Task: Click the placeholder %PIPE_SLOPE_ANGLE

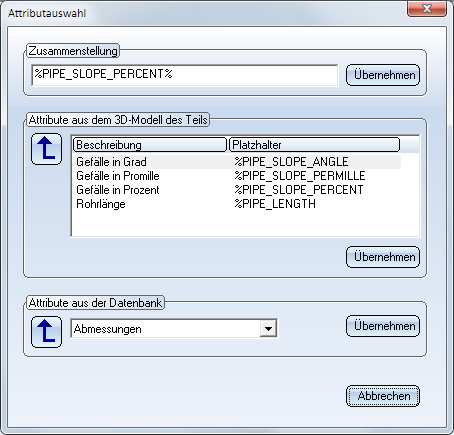Action: click(291, 162)
